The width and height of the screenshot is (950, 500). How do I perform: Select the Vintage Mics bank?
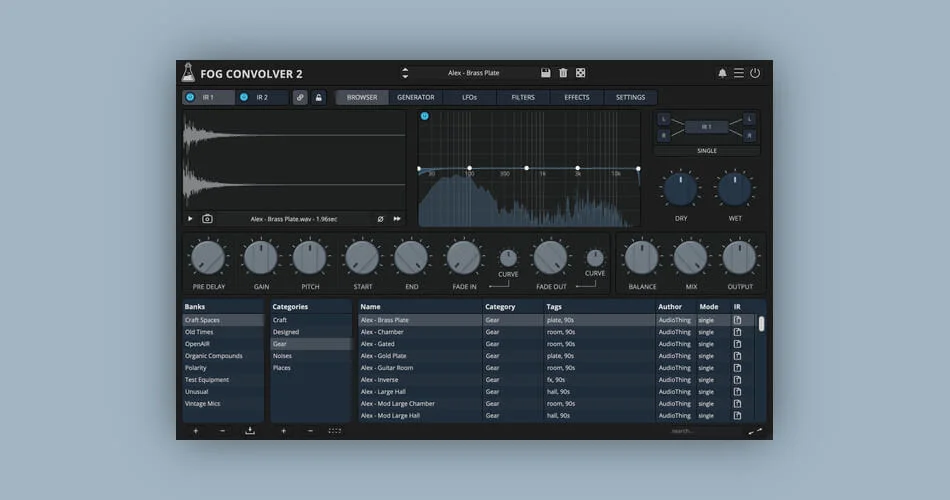point(223,404)
